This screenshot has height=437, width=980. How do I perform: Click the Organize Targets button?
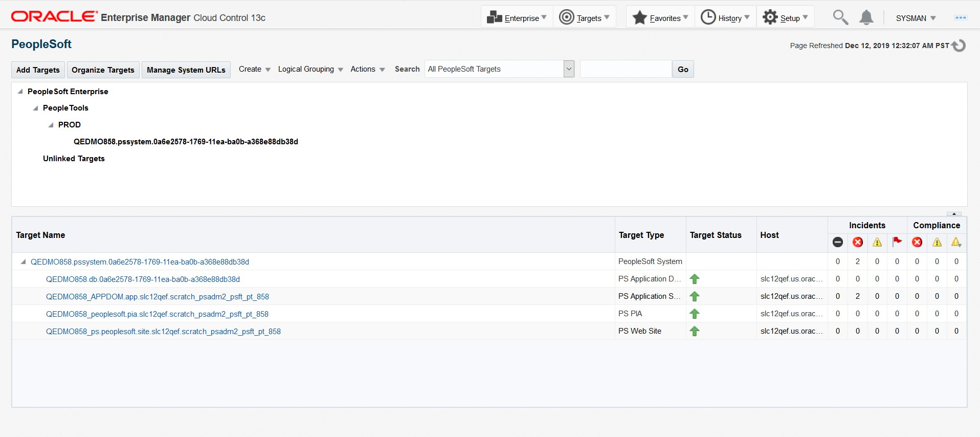[103, 70]
